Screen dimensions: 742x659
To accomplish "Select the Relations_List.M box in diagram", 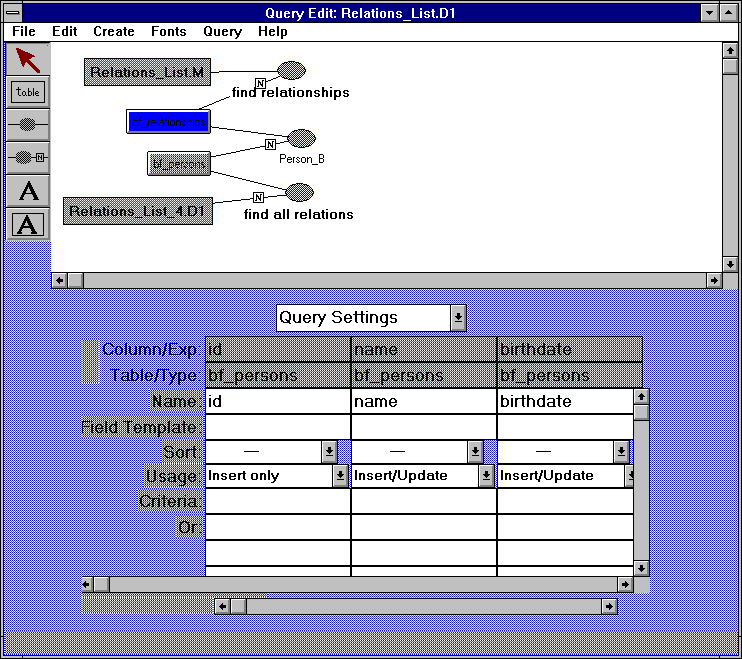I will point(148,71).
